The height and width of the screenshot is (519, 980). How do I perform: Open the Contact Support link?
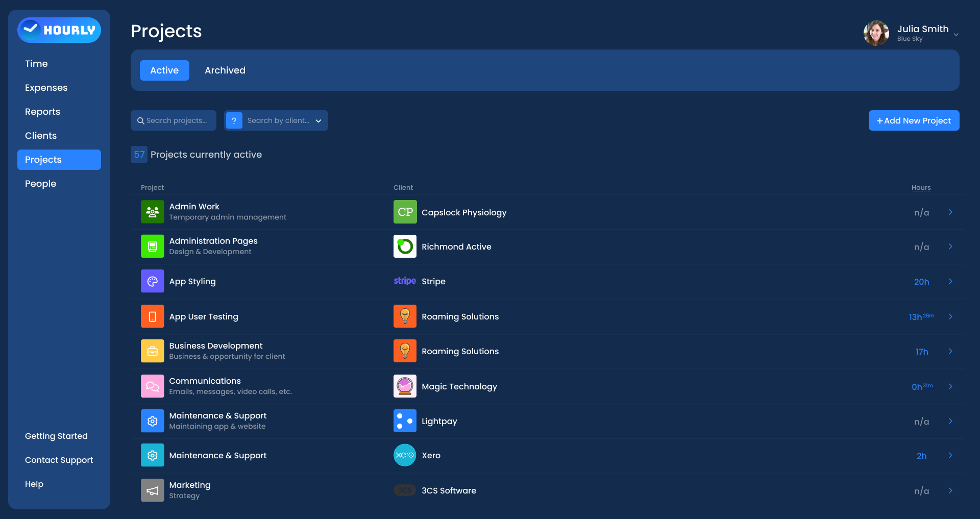59,460
